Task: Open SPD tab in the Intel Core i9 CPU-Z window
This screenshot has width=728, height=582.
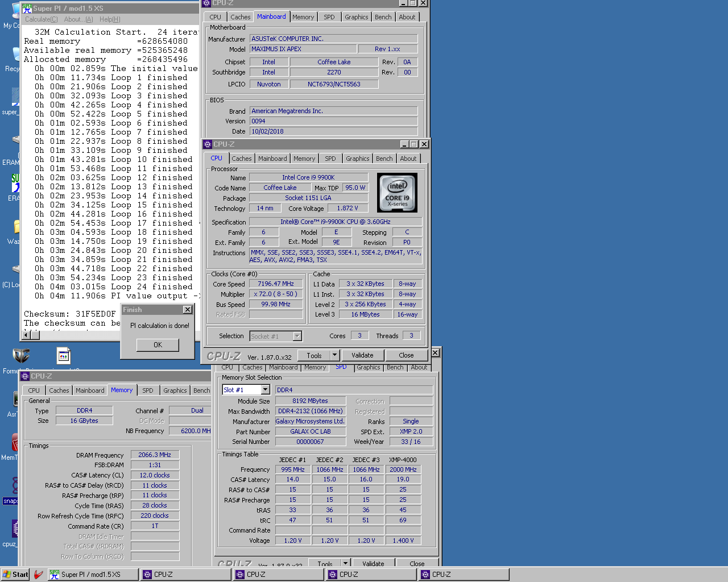Action: click(330, 159)
